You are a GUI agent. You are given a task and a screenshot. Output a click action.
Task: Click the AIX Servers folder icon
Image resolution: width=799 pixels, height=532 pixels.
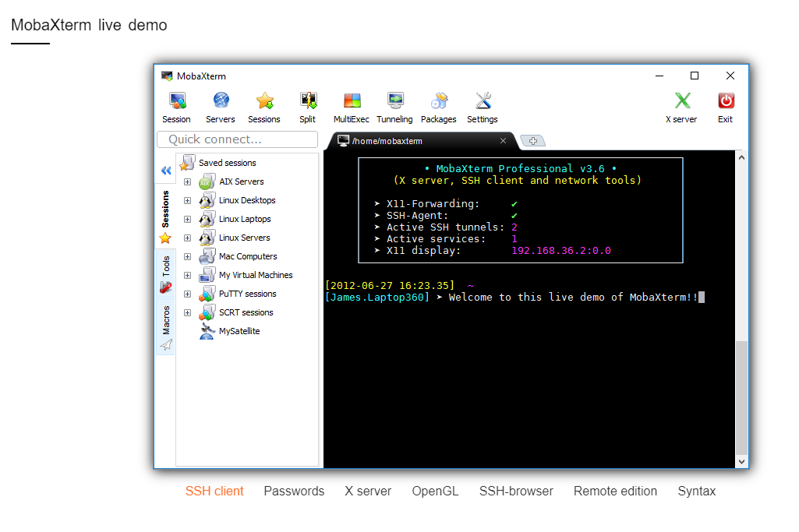(207, 181)
